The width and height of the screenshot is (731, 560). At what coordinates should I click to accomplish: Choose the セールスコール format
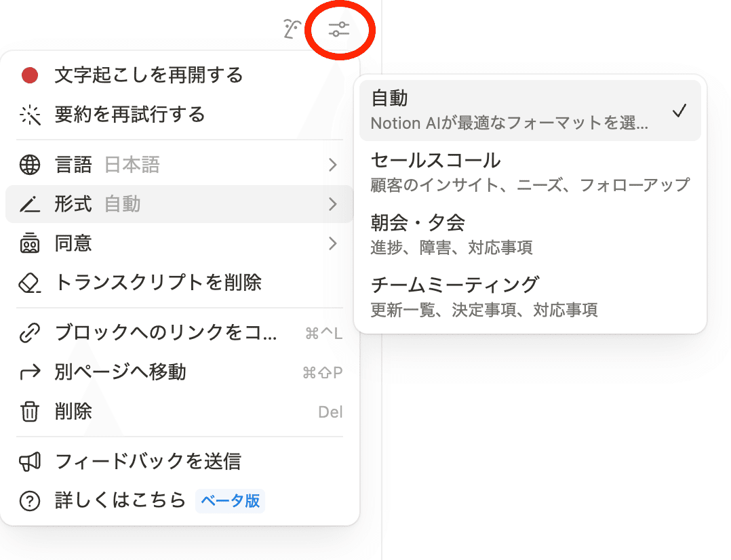click(530, 172)
